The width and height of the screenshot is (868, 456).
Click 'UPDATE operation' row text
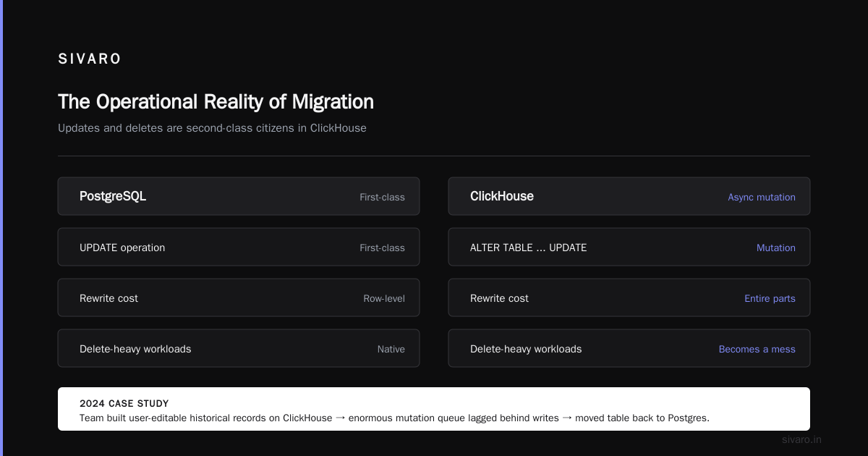point(122,248)
